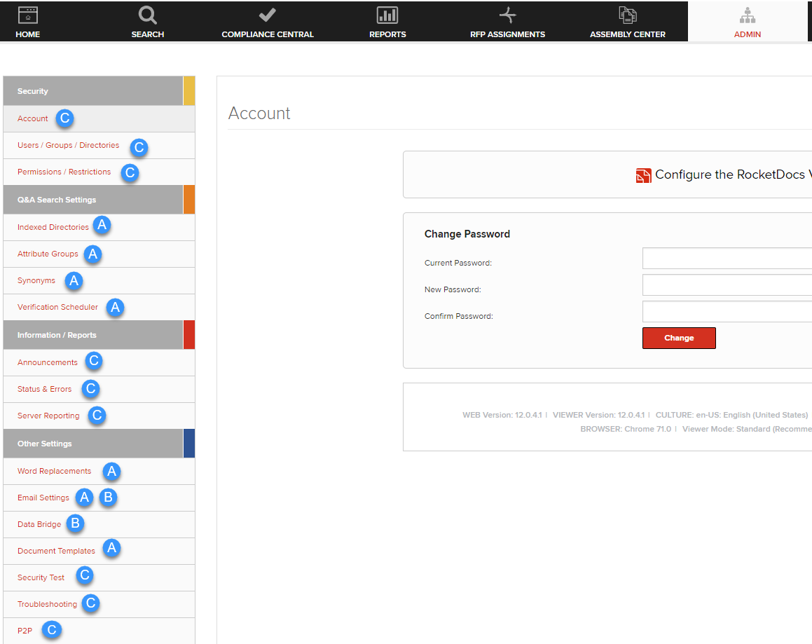This screenshot has width=812, height=644.
Task: Click the Change Password heading
Action: click(467, 234)
